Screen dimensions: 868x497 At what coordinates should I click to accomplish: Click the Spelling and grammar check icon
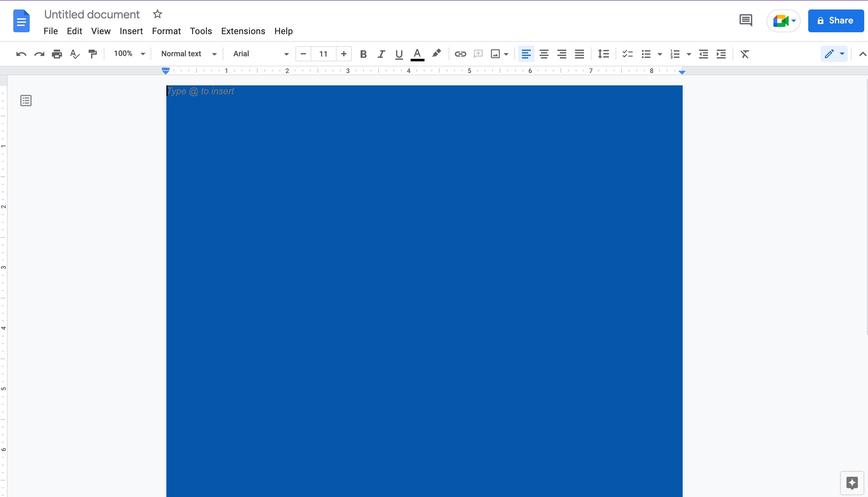coord(74,54)
